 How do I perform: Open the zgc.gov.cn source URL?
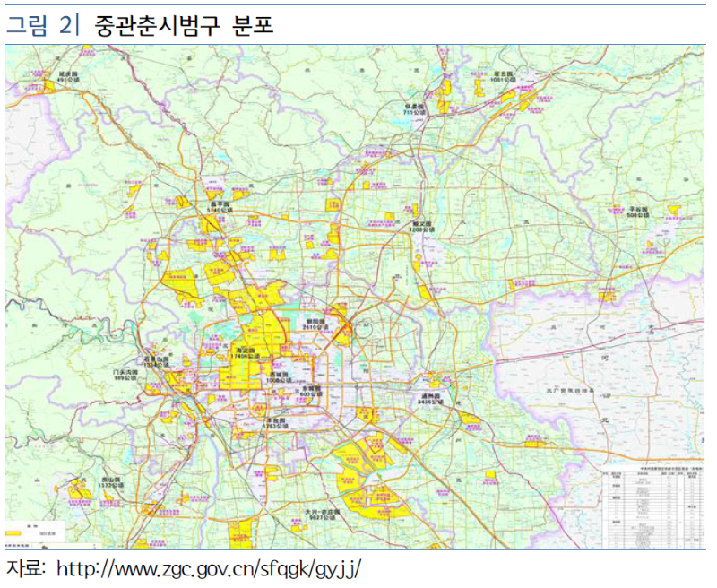click(208, 568)
